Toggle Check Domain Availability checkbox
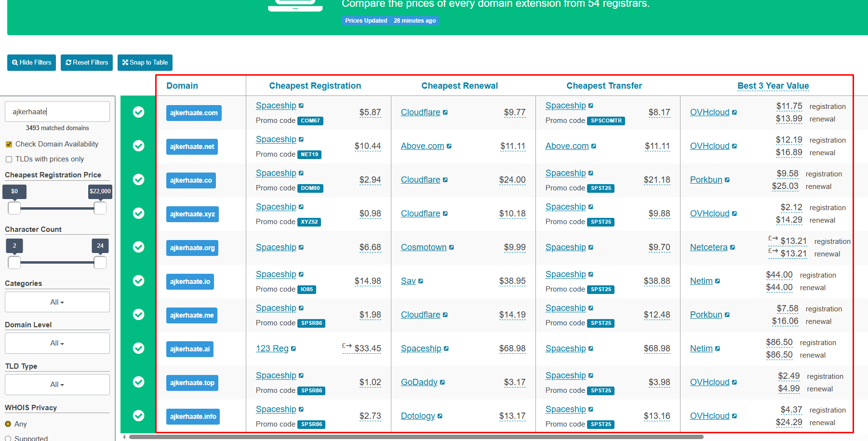Image resolution: width=868 pixels, height=441 pixels. [x=9, y=144]
